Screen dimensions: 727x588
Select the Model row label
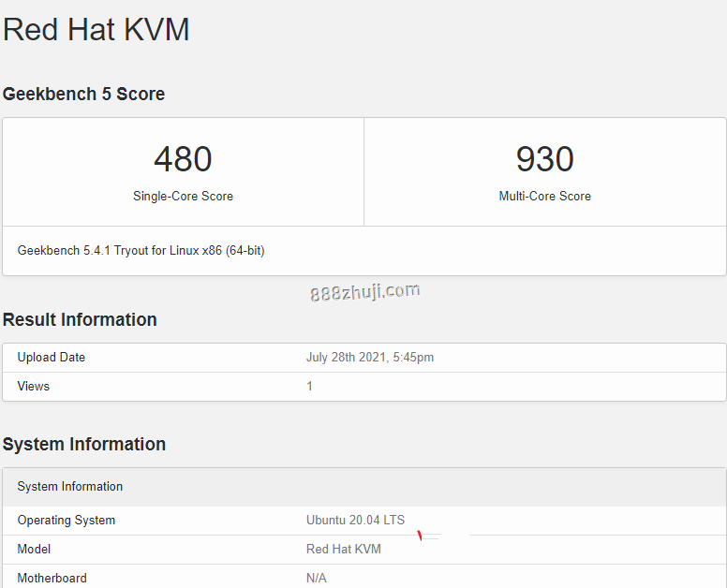click(x=34, y=549)
